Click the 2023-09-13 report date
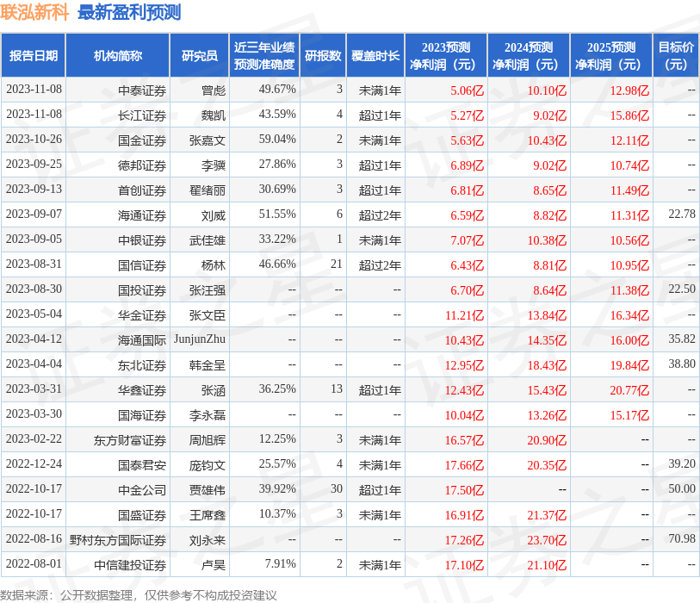This screenshot has height=603, width=700. coord(34,190)
